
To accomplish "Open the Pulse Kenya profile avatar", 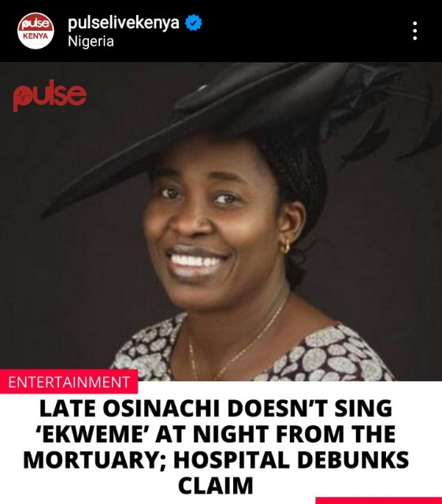I will [x=35, y=31].
